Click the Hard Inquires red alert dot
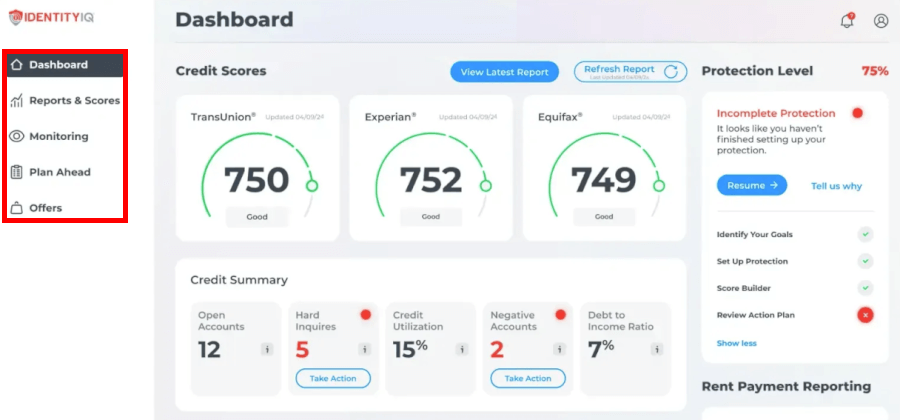 (x=366, y=315)
